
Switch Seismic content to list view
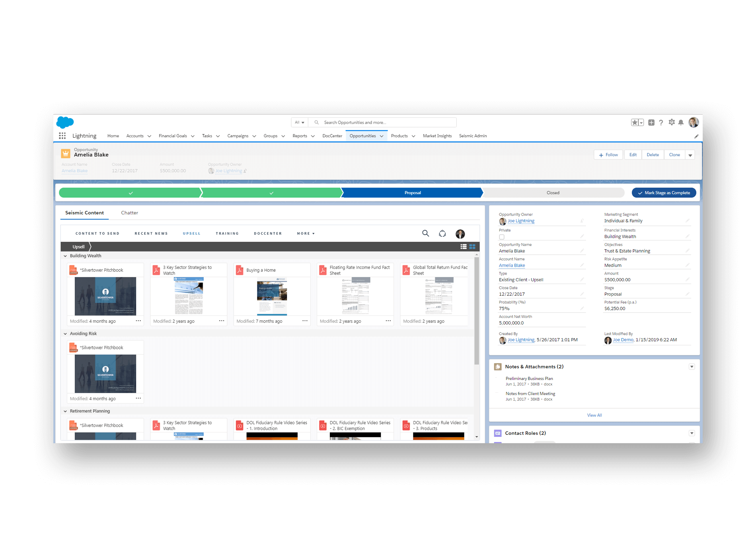pyautogui.click(x=464, y=247)
